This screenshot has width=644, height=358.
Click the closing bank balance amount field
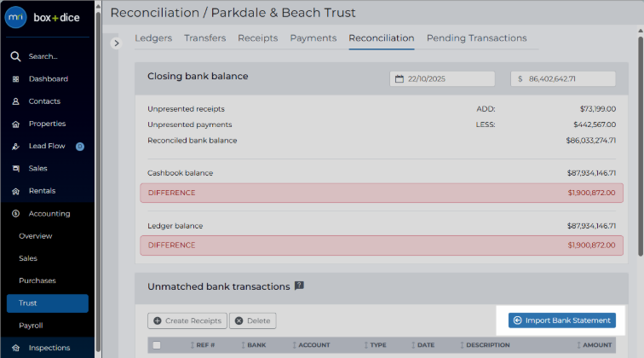click(x=563, y=79)
